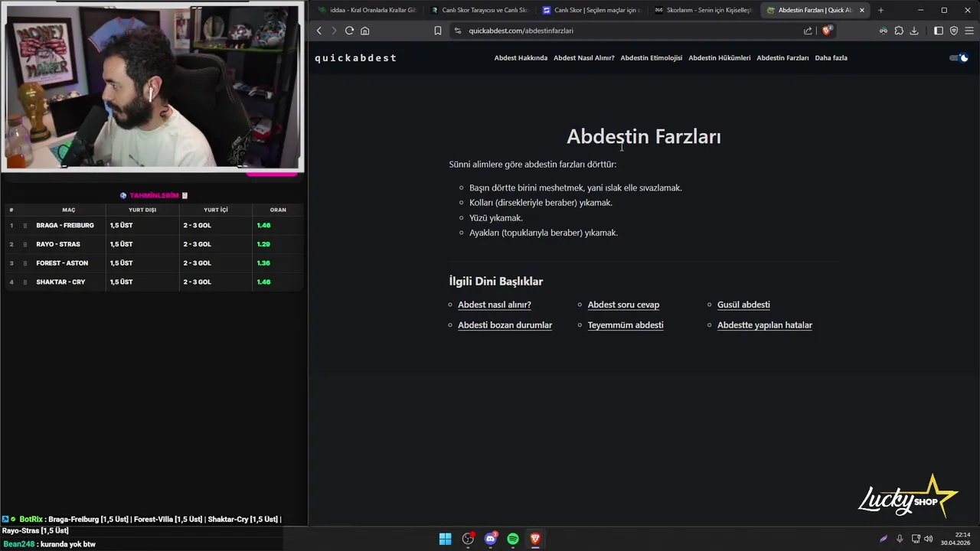The image size is (980, 551).
Task: Click the browser forward arrow
Action: coord(333,31)
